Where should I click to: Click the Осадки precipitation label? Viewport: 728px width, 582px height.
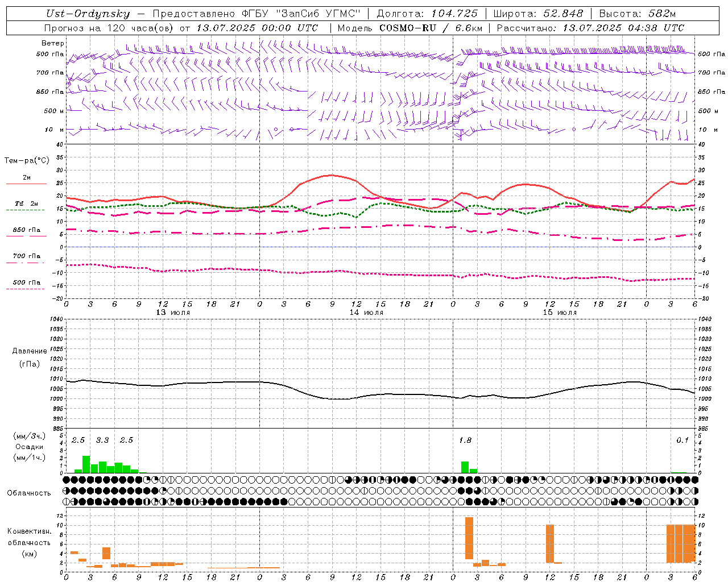pyautogui.click(x=29, y=447)
